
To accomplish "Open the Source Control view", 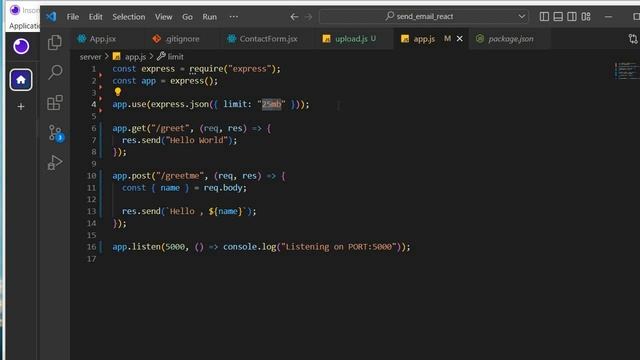I will coord(56,133).
